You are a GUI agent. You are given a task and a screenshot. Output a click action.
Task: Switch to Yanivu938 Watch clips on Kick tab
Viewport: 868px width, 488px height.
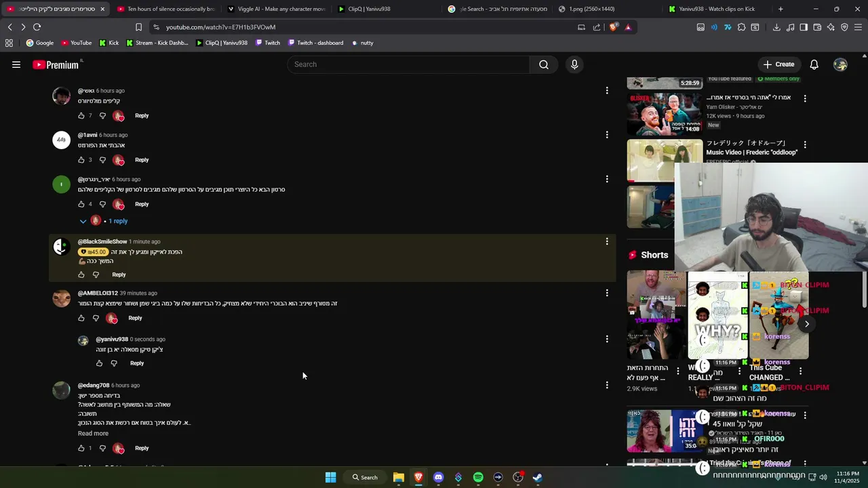coord(717,9)
